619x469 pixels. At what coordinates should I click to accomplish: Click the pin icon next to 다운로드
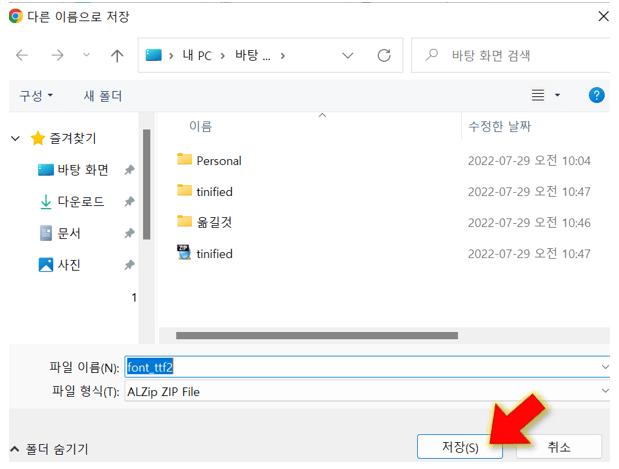pos(129,202)
